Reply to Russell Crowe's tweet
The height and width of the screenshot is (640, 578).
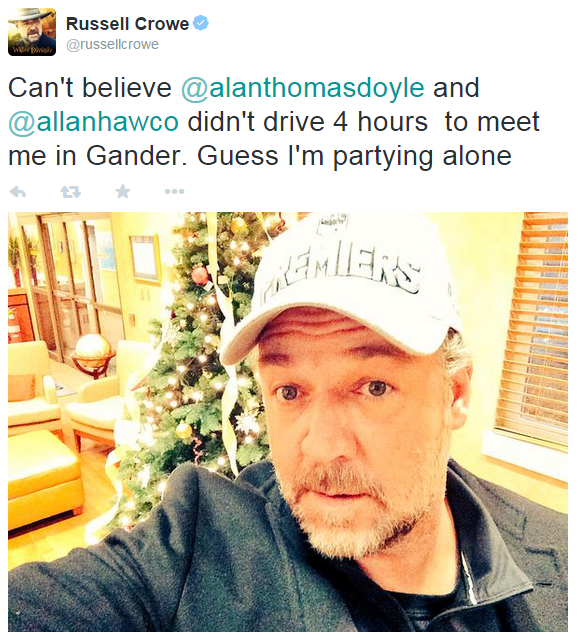pyautogui.click(x=18, y=191)
